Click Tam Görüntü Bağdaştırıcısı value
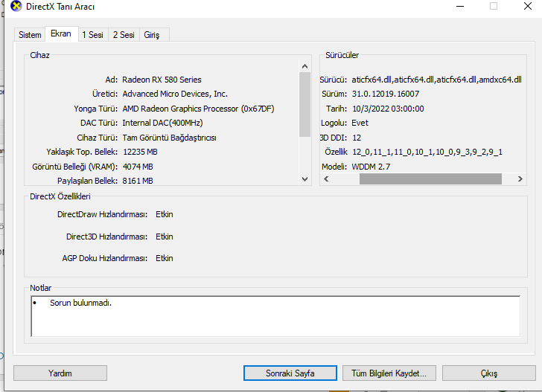 tap(170, 138)
